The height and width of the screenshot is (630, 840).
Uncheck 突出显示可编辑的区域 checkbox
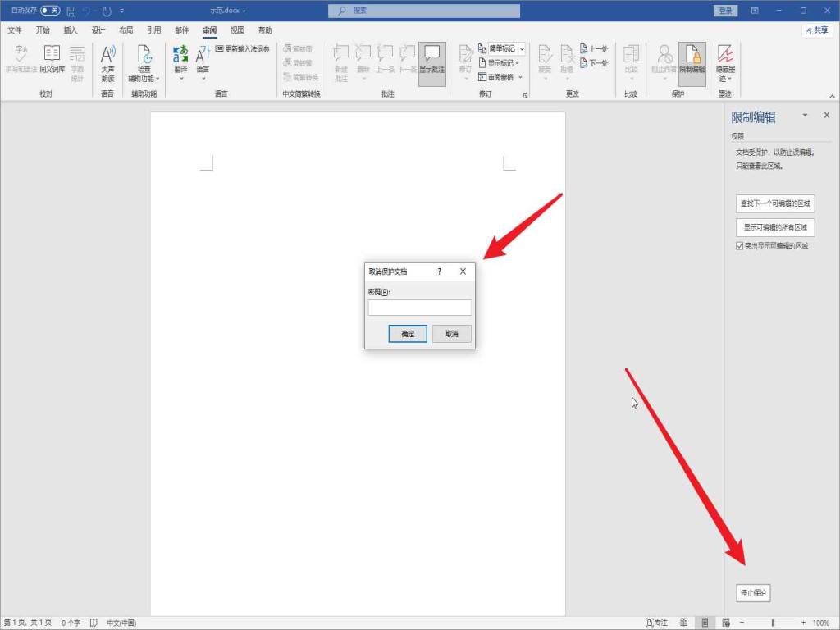pyautogui.click(x=740, y=246)
